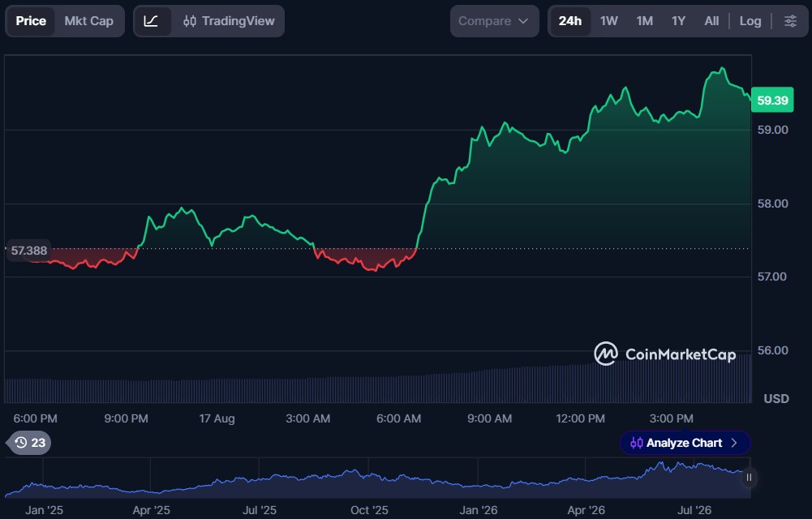Select the 1W time range

tap(609, 21)
